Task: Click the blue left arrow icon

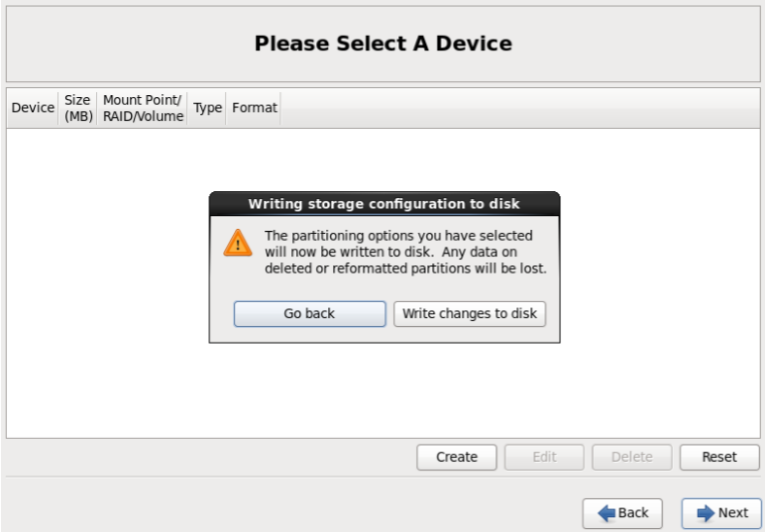Action: (606, 513)
